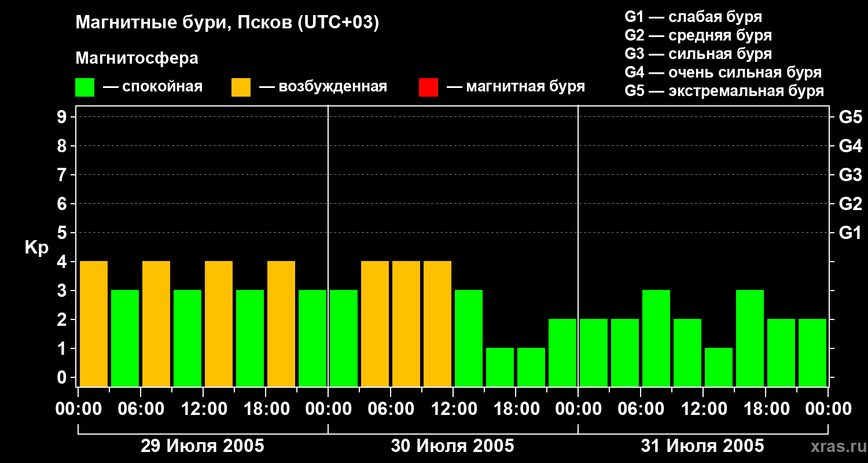Click the Kp axis value 7

pos(63,175)
